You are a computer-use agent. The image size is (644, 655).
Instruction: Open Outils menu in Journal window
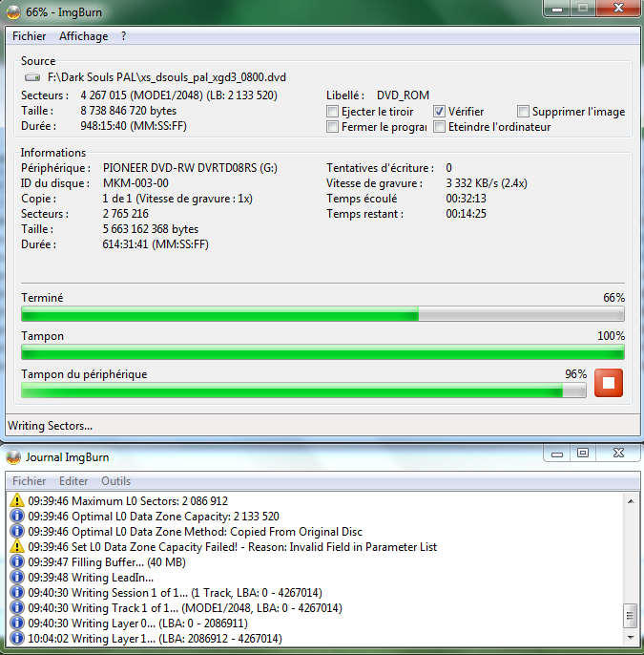coord(116,481)
